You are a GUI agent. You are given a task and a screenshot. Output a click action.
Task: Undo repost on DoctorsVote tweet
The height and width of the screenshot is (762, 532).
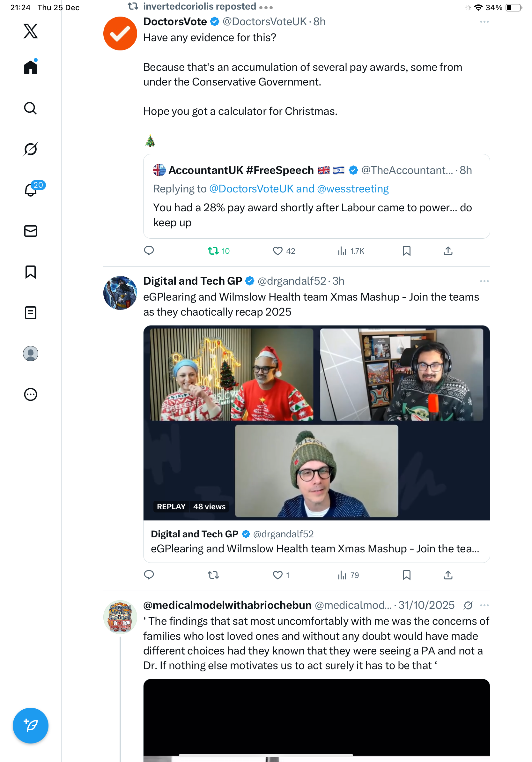(x=213, y=251)
